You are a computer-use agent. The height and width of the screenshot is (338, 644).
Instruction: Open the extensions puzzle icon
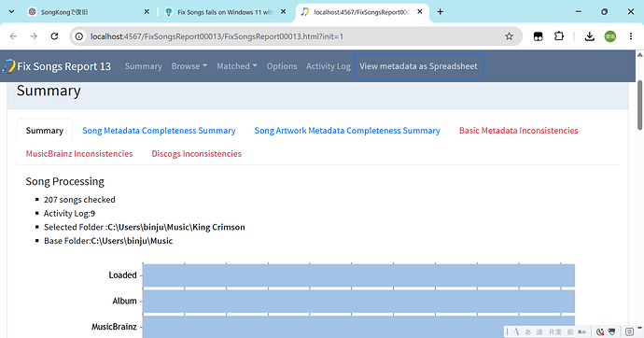pyautogui.click(x=559, y=36)
